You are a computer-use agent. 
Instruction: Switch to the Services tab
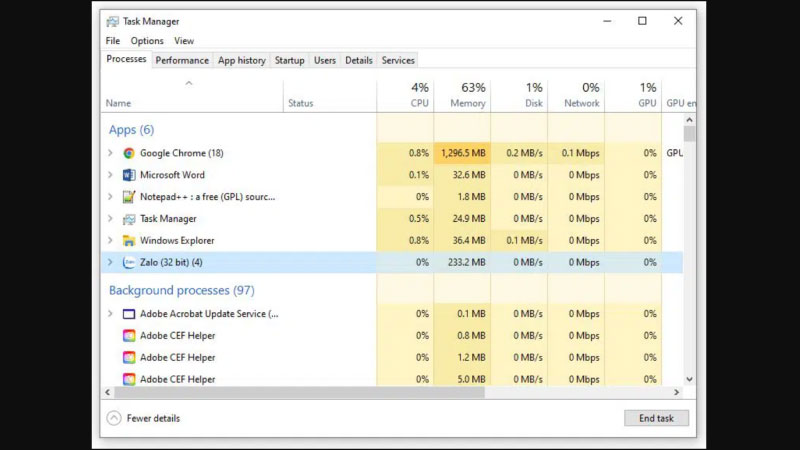pos(398,60)
